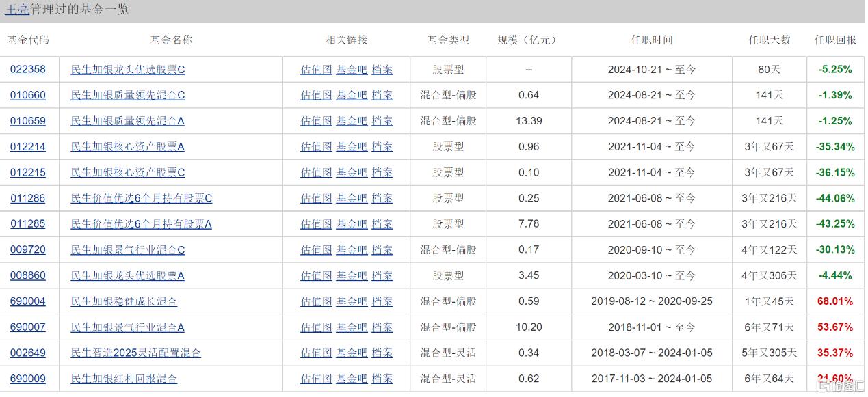The width and height of the screenshot is (868, 397).
Task: Open fund code 011285
Action: click(28, 224)
